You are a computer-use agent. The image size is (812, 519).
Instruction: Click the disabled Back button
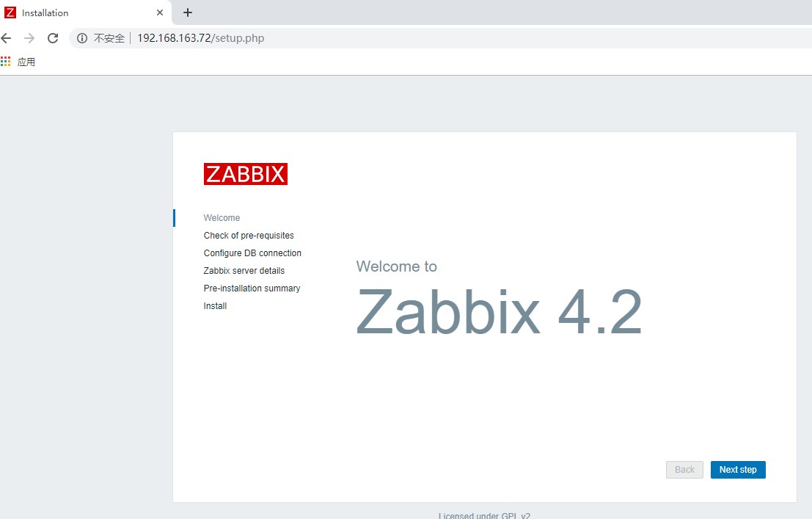[x=684, y=470]
